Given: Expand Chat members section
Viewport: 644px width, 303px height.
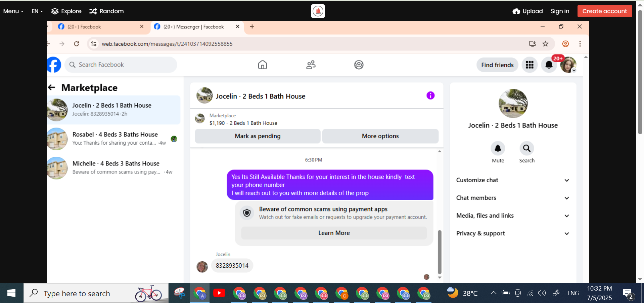Looking at the screenshot, I should pos(512,198).
